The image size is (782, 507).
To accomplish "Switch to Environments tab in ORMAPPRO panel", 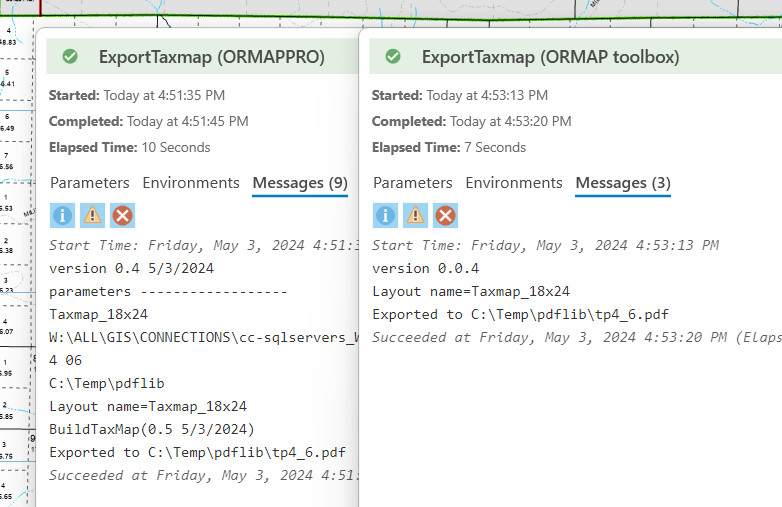I will click(191, 183).
